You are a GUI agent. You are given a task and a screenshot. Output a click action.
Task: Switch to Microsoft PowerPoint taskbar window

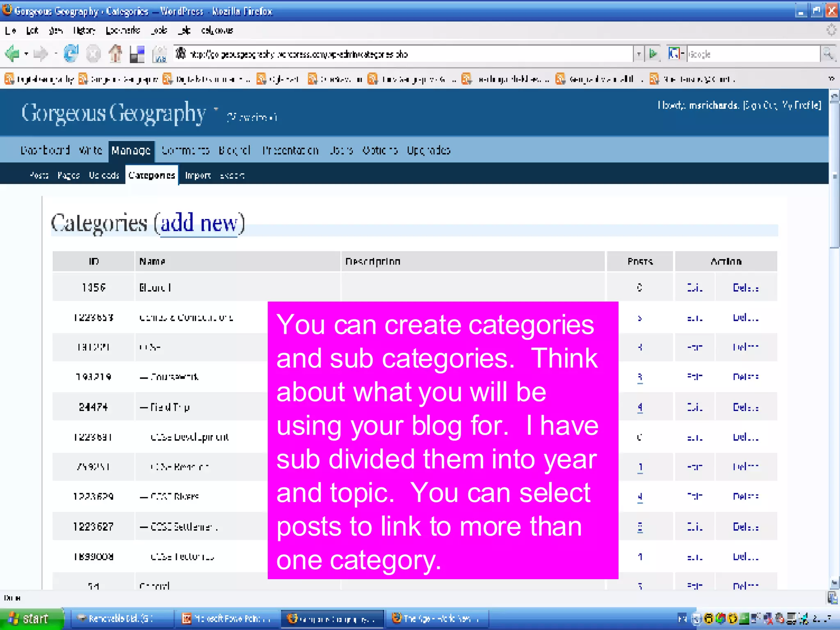[227, 619]
